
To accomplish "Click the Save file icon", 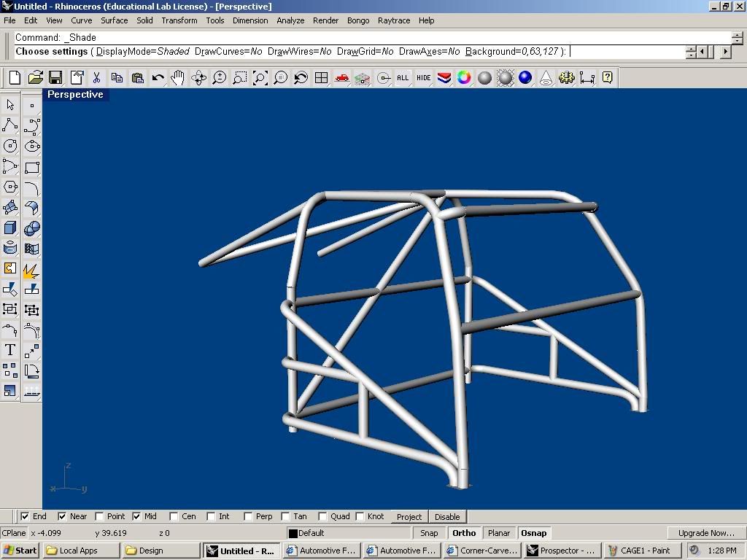I will click(55, 77).
